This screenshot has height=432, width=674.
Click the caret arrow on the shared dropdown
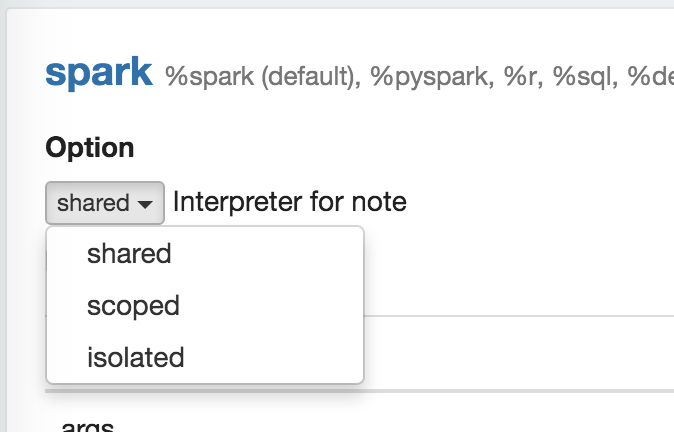click(146, 204)
